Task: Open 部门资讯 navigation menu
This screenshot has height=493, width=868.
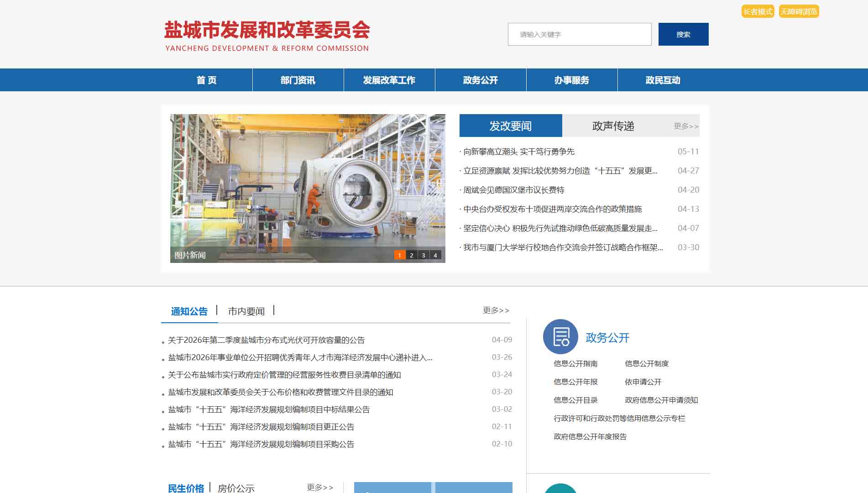Action: (298, 80)
